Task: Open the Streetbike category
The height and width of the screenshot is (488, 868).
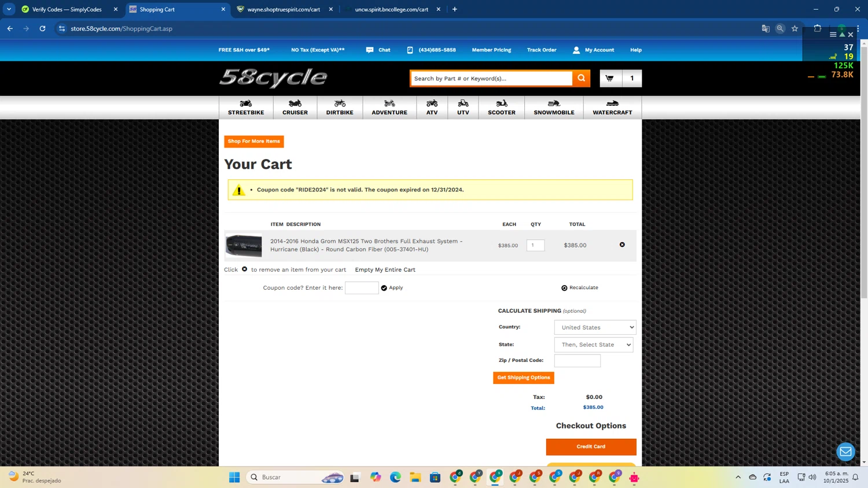Action: 246,108
